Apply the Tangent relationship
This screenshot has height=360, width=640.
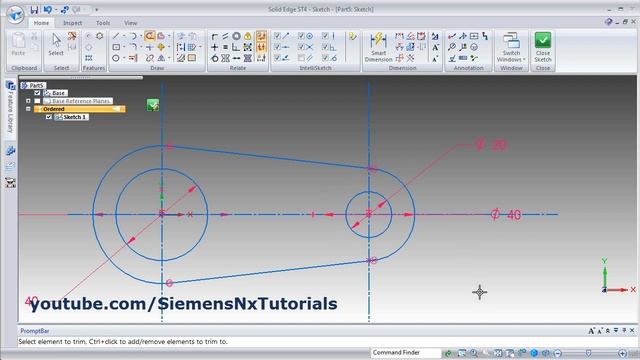pyautogui.click(x=215, y=58)
